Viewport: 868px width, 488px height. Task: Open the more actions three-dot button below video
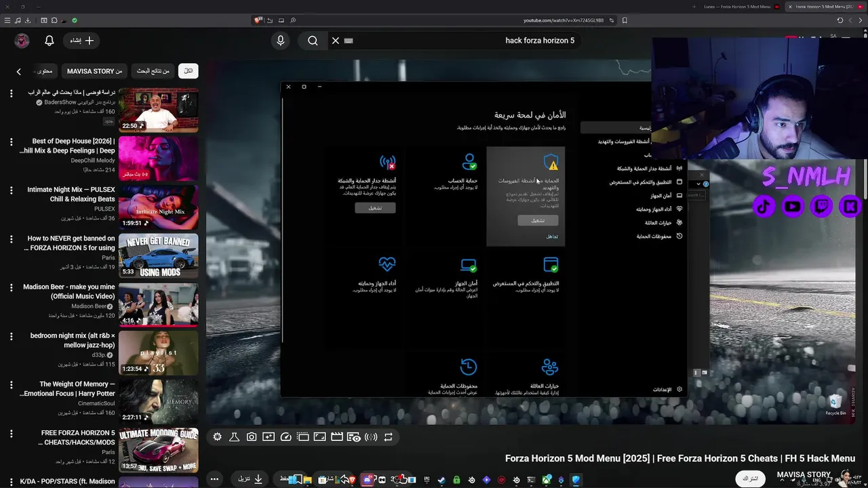point(214,479)
